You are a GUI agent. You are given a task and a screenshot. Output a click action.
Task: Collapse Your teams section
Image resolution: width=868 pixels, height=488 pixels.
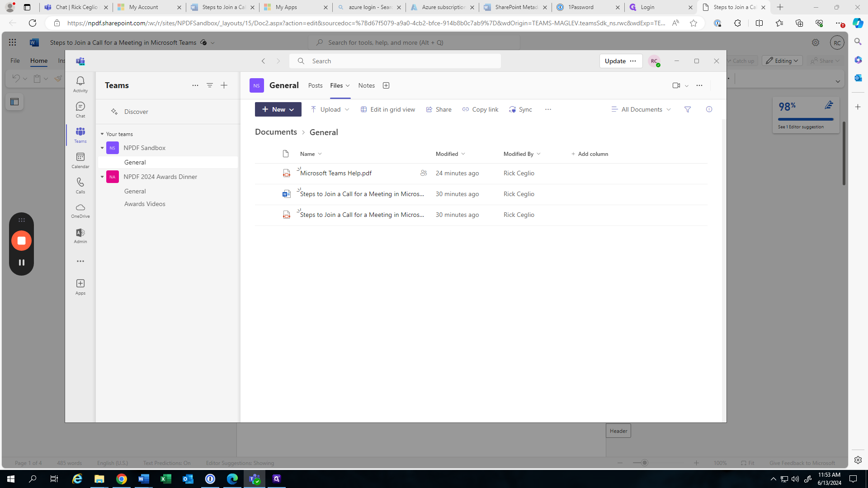point(102,134)
